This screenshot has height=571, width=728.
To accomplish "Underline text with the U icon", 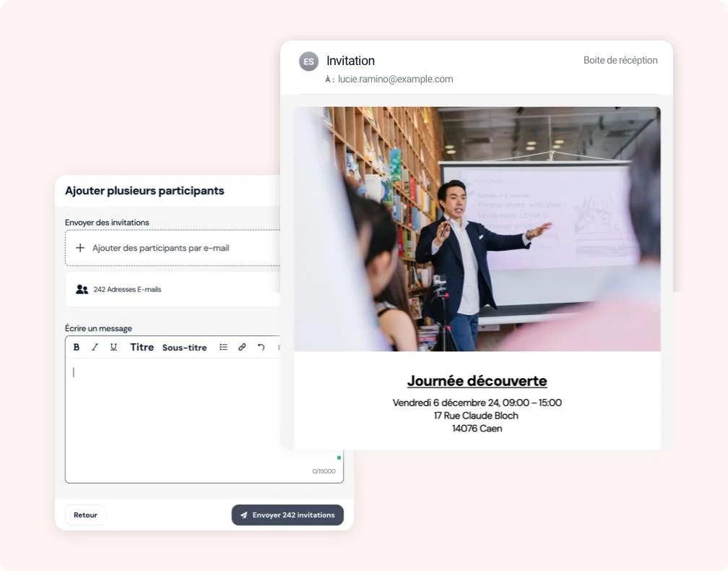I will 113,348.
